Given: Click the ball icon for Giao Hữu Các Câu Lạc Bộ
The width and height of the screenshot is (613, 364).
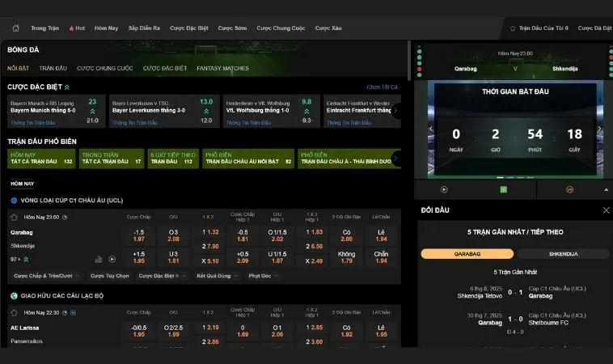Looking at the screenshot, I should [14, 296].
